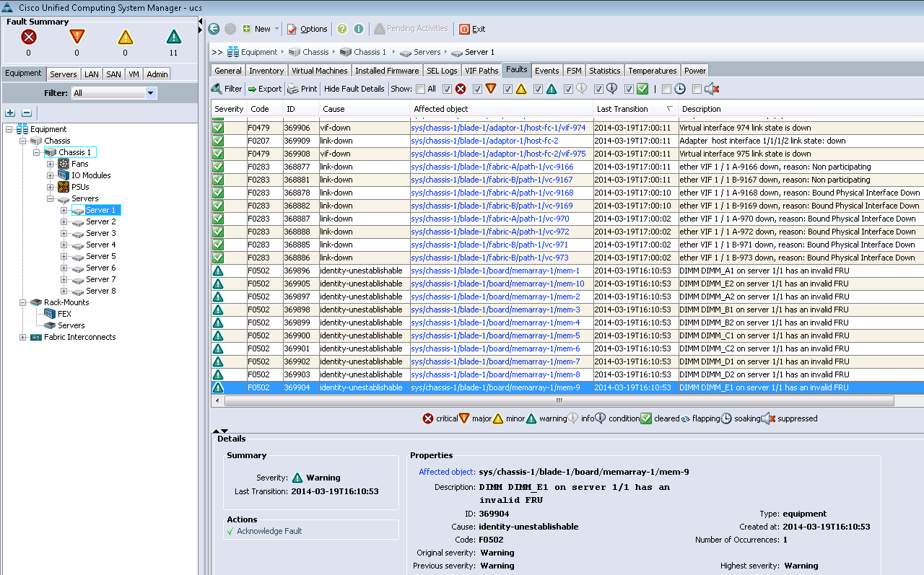Screen dimensions: 924x575
Task: Click the Servers breadcrumb
Action: (427, 52)
